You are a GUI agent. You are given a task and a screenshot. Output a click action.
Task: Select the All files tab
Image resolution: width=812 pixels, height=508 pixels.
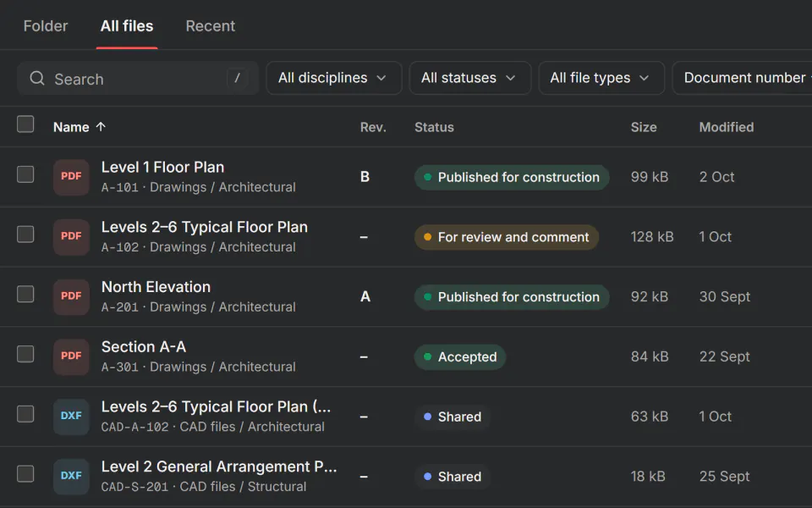point(127,26)
